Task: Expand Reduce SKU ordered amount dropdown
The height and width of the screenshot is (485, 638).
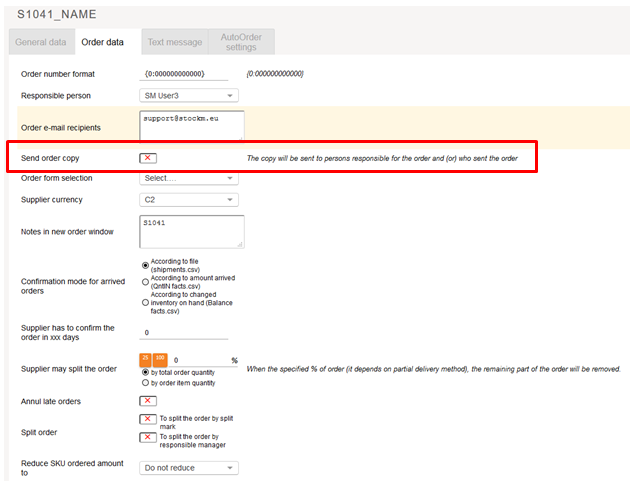Action: coord(189,467)
